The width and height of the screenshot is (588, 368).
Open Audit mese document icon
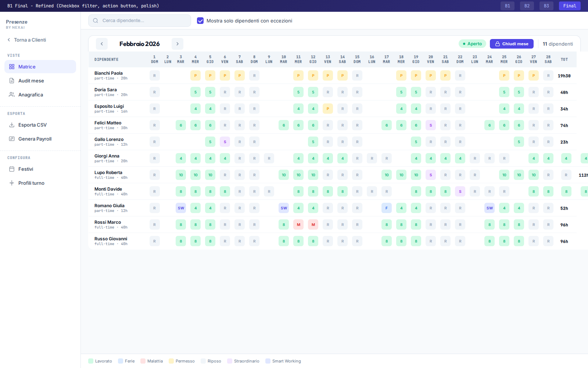coord(12,81)
